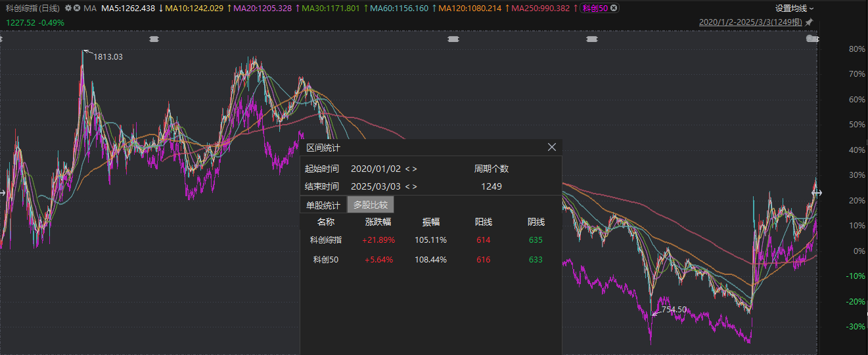Click the 科创综指(日线) chart title
868x355 pixels.
(x=33, y=9)
